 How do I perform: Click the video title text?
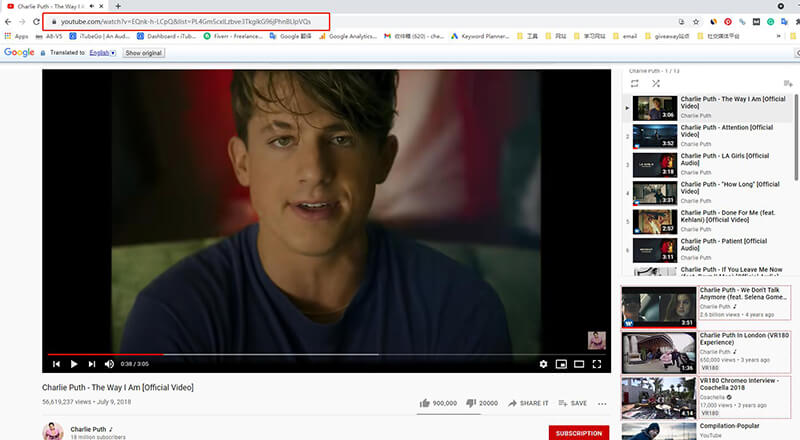118,387
